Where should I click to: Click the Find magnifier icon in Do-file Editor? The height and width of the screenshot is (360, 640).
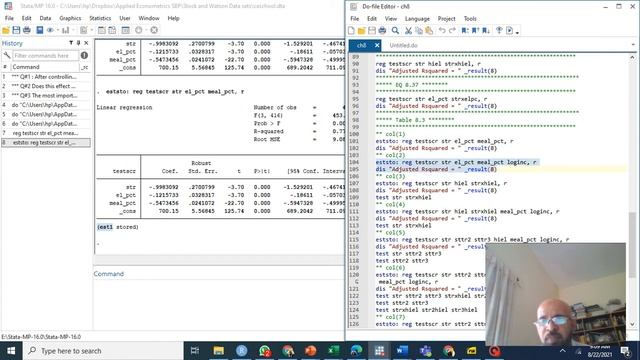pyautogui.click(x=395, y=31)
